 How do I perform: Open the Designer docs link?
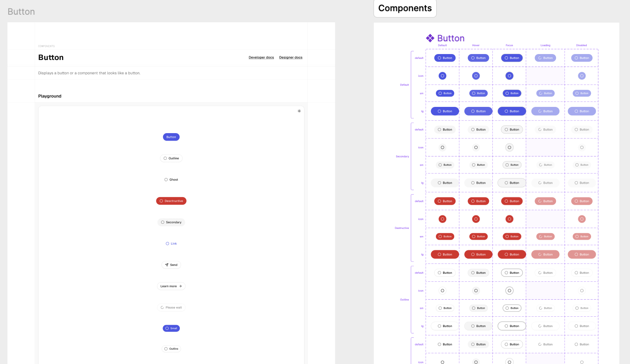(291, 58)
